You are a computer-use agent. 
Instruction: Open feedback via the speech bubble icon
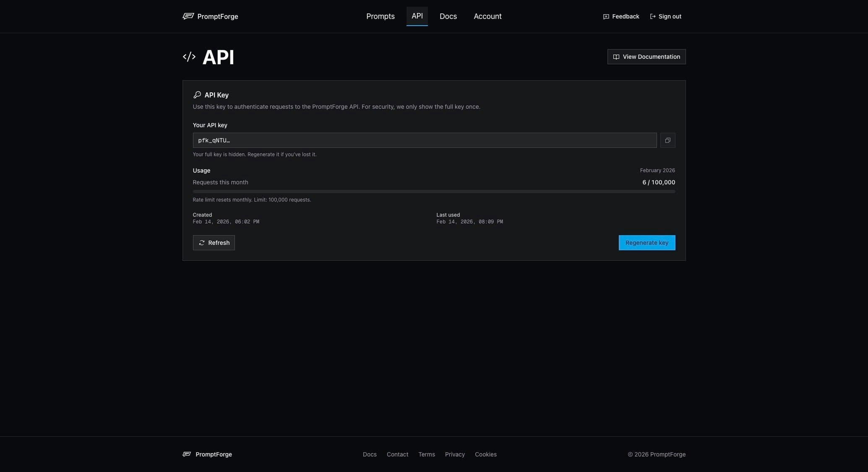click(605, 16)
